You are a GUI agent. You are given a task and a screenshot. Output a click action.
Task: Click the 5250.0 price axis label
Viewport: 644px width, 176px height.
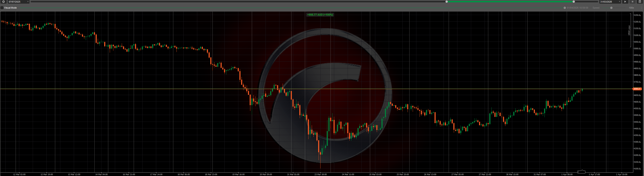[x=638, y=15]
